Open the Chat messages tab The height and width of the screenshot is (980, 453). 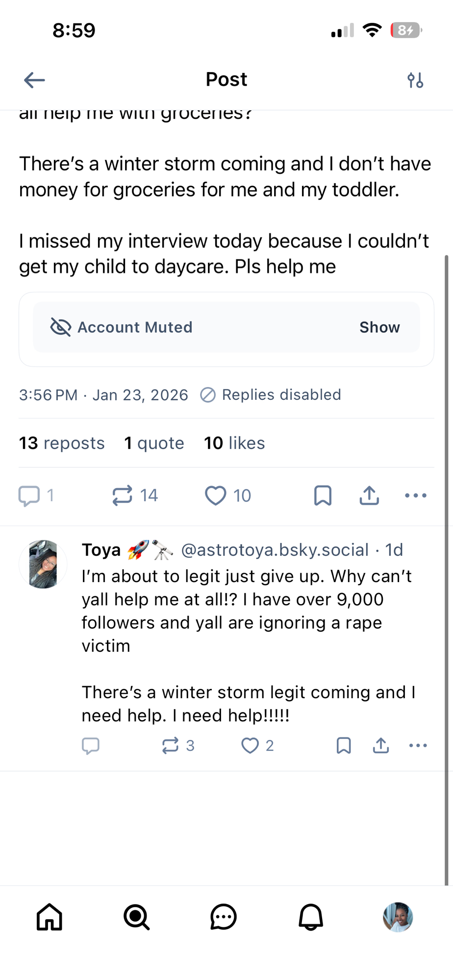pos(224,917)
